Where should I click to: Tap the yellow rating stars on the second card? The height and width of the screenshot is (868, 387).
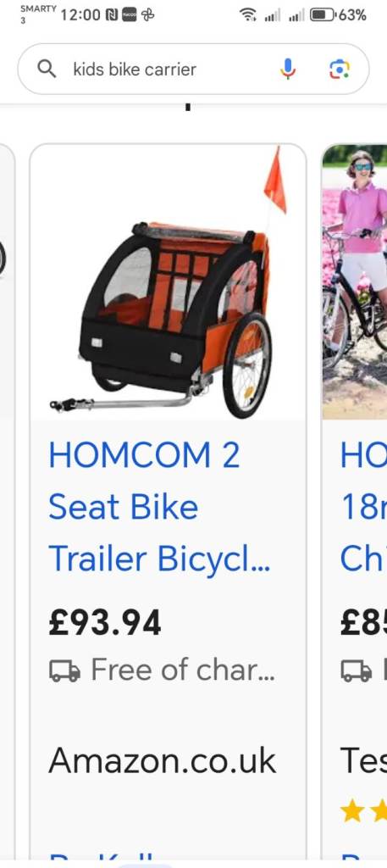coord(364,811)
